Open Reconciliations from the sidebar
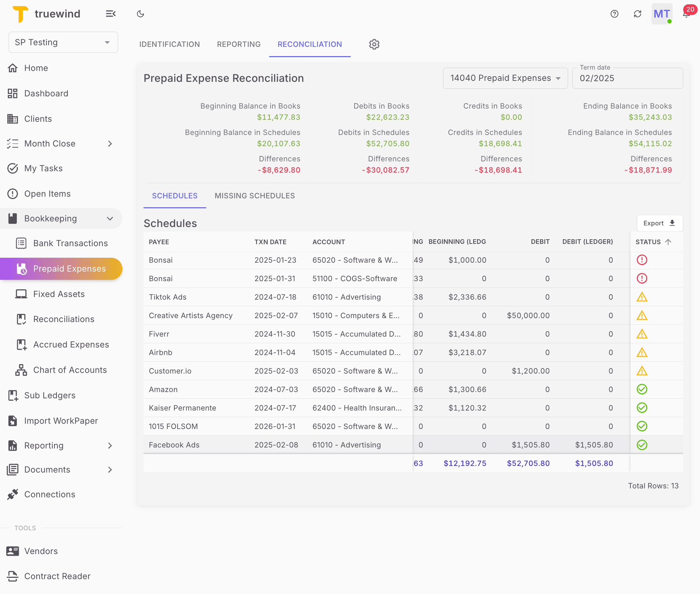The image size is (700, 594). (x=21, y=319)
